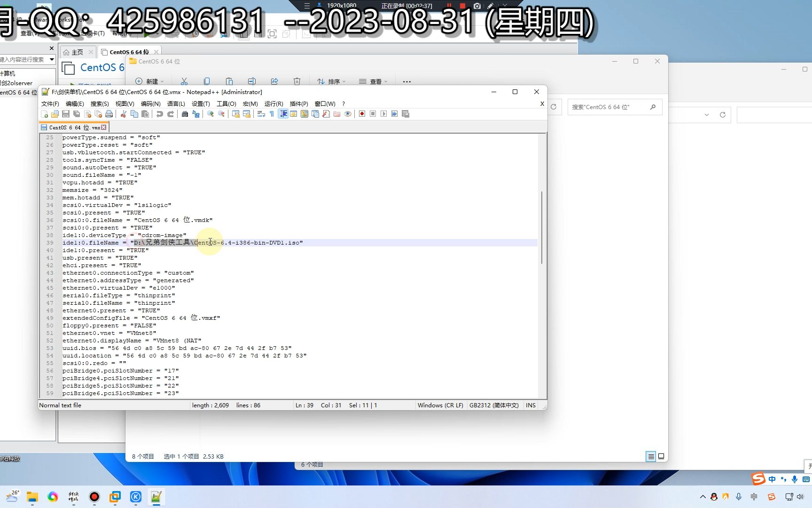Open the 编码(N) menu in Notepad++
The width and height of the screenshot is (812, 508).
(150, 104)
